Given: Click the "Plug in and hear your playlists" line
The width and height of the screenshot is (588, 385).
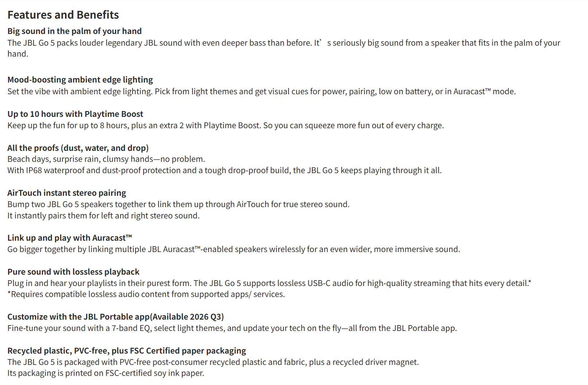Looking at the screenshot, I should 269,283.
